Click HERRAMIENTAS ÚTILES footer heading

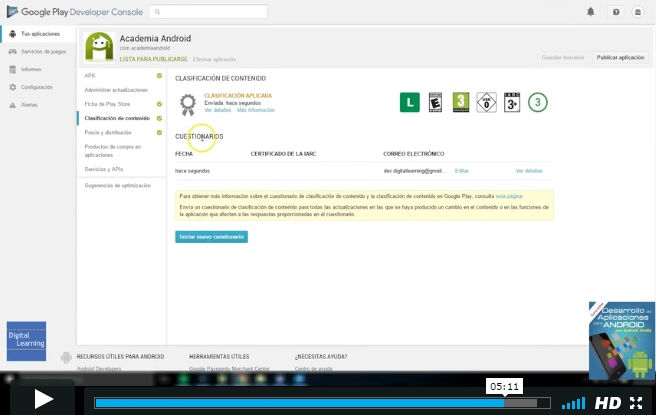point(219,356)
